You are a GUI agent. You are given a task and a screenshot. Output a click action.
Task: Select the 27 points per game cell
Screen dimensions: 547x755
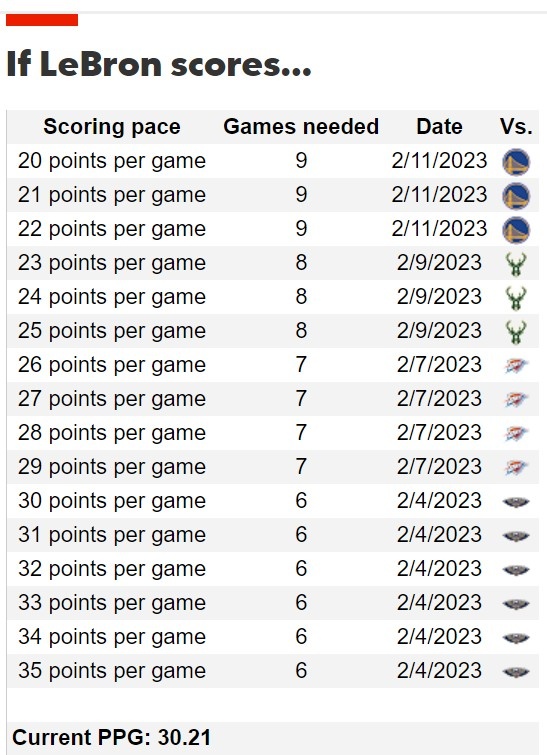pos(112,399)
